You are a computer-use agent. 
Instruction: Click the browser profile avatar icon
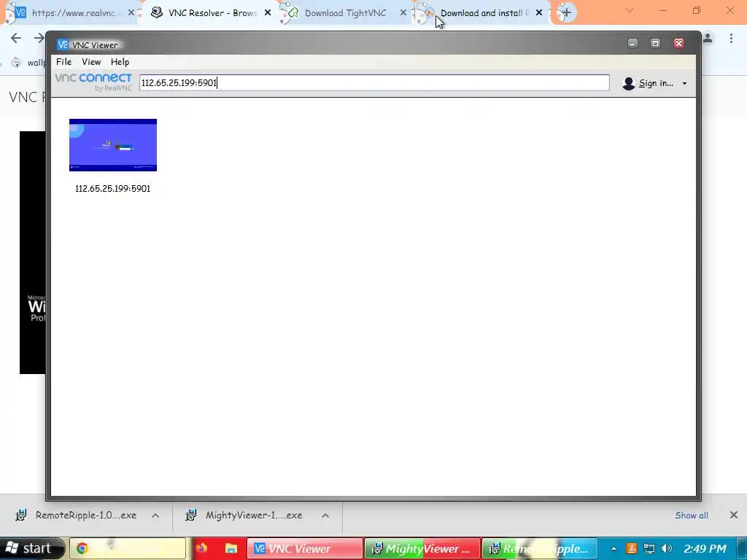pos(708,38)
